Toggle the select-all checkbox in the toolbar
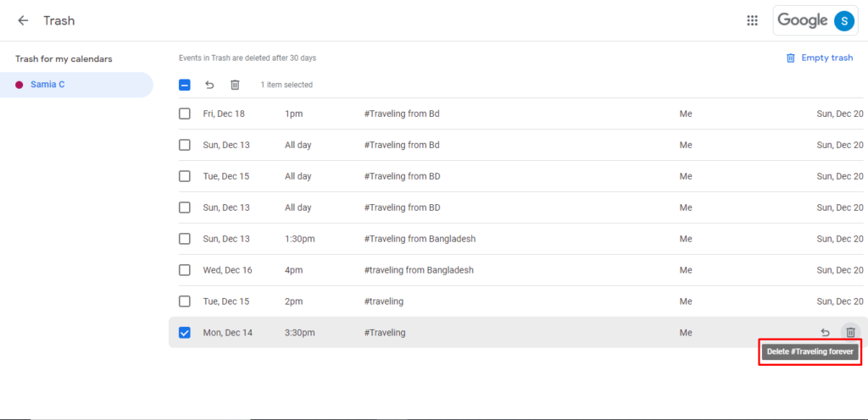This screenshot has width=868, height=420. (184, 85)
